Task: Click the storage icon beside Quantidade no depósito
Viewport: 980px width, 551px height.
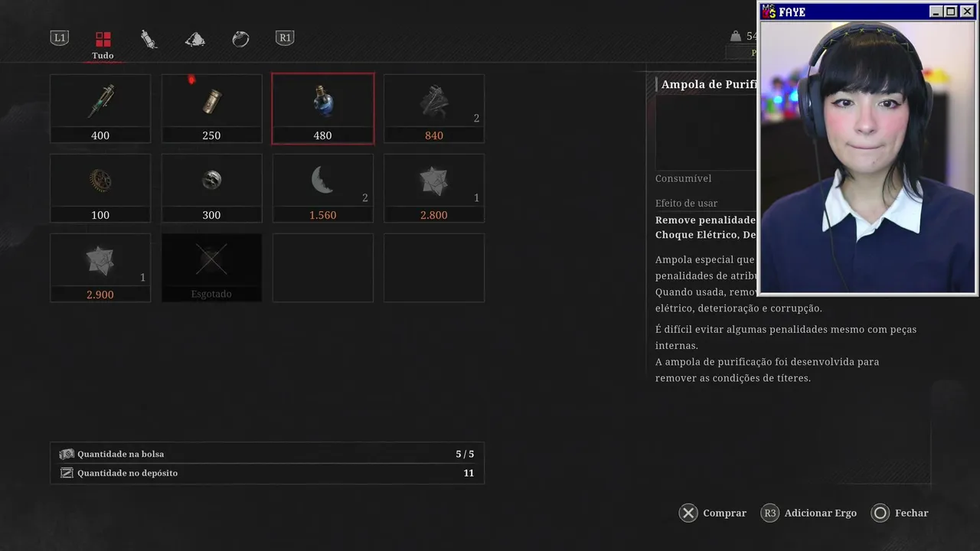Action: click(x=67, y=473)
